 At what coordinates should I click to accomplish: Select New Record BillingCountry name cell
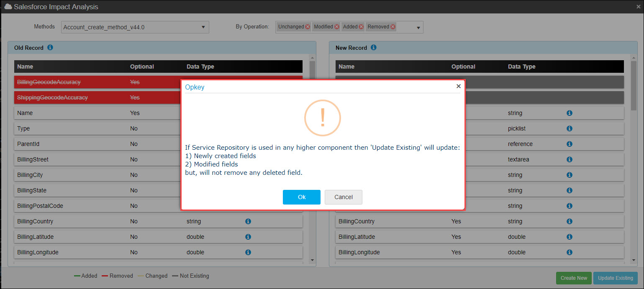pyautogui.click(x=357, y=221)
